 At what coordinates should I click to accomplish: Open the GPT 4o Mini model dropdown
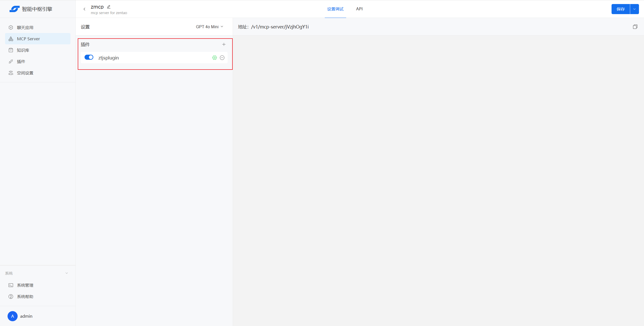(x=209, y=27)
